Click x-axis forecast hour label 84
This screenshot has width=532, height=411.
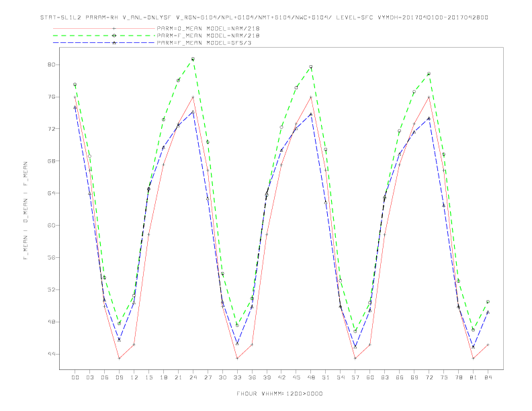coord(488,377)
